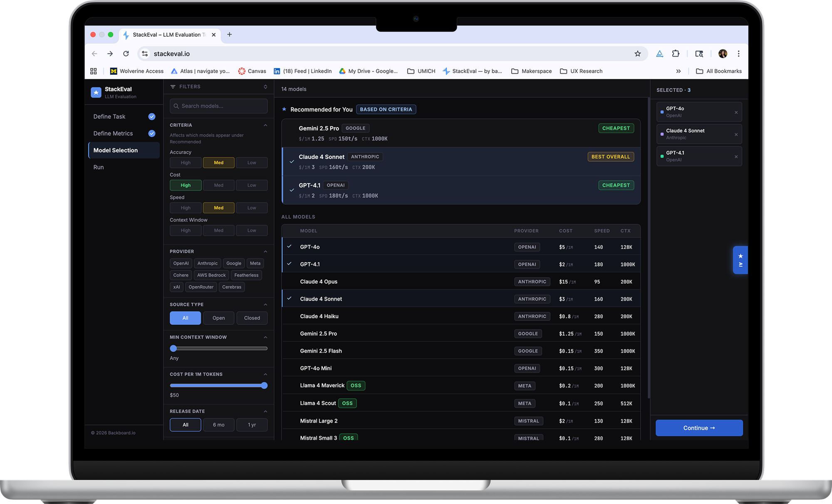Collapse the Min Context Window section

[x=265, y=337]
